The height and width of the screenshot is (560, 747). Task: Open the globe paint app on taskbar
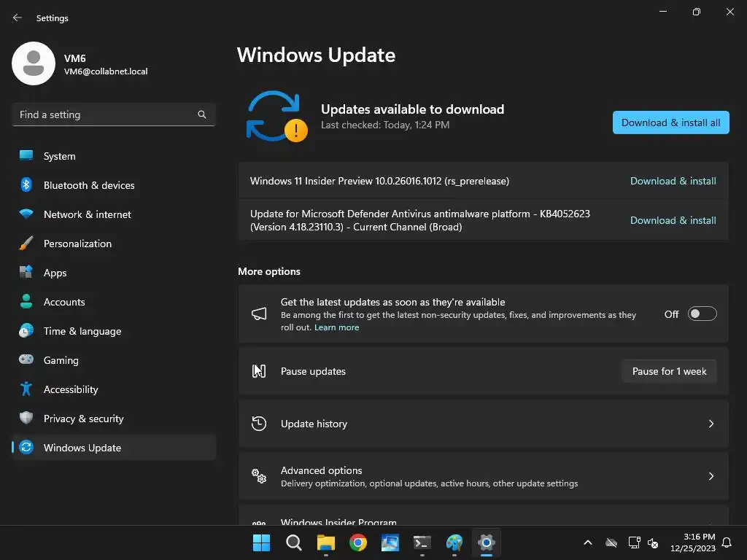point(454,542)
